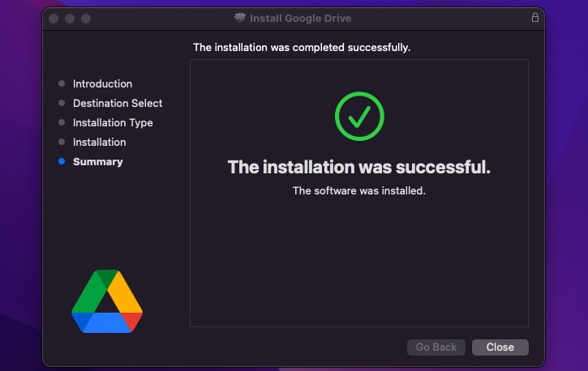This screenshot has width=588, height=371.
Task: Click the 'The installation was successful.' heading
Action: coord(358,167)
